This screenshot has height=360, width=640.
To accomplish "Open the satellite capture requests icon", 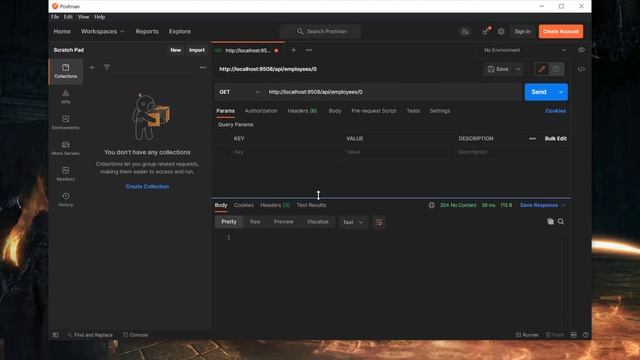I will (x=486, y=31).
